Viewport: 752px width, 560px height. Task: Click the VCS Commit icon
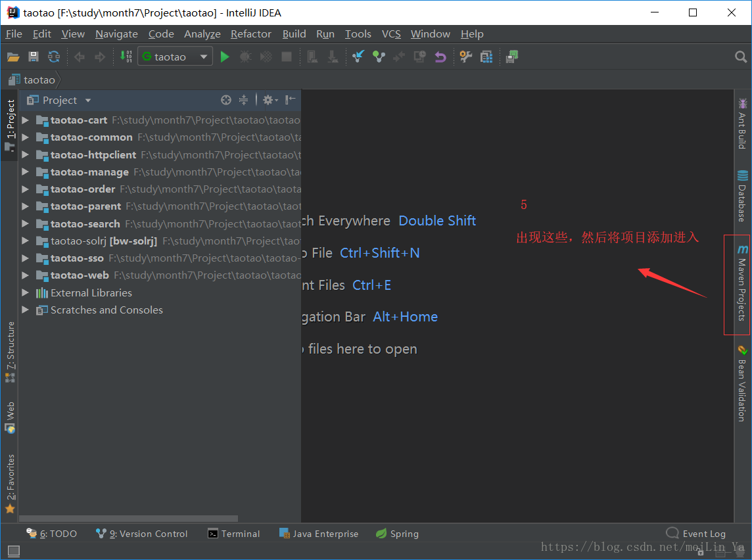click(x=379, y=57)
